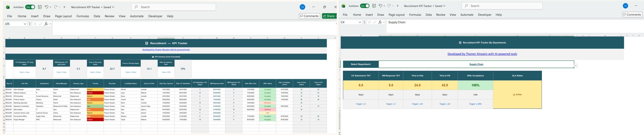644x135 pixels.
Task: Open Customize Quick Access Toolbar, right window
Action: coord(397,6)
